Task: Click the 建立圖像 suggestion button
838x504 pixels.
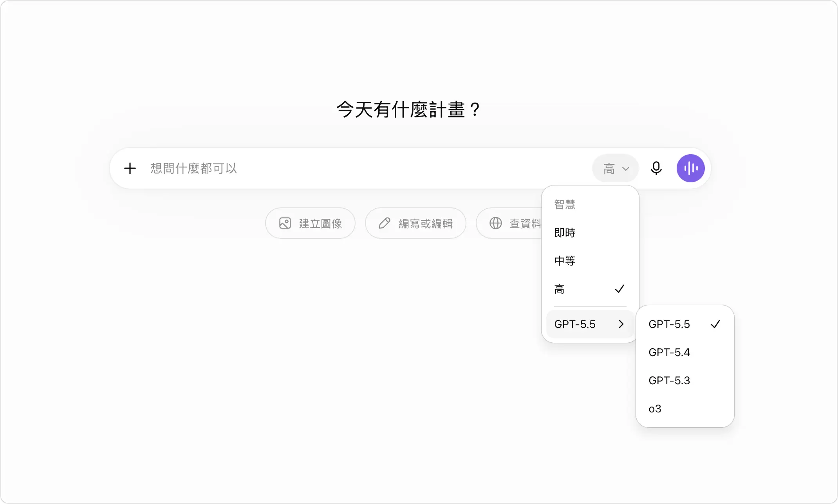Action: (x=310, y=223)
